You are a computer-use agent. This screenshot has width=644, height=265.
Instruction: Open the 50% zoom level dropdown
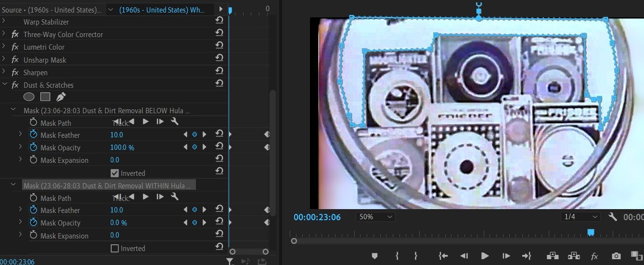(375, 217)
